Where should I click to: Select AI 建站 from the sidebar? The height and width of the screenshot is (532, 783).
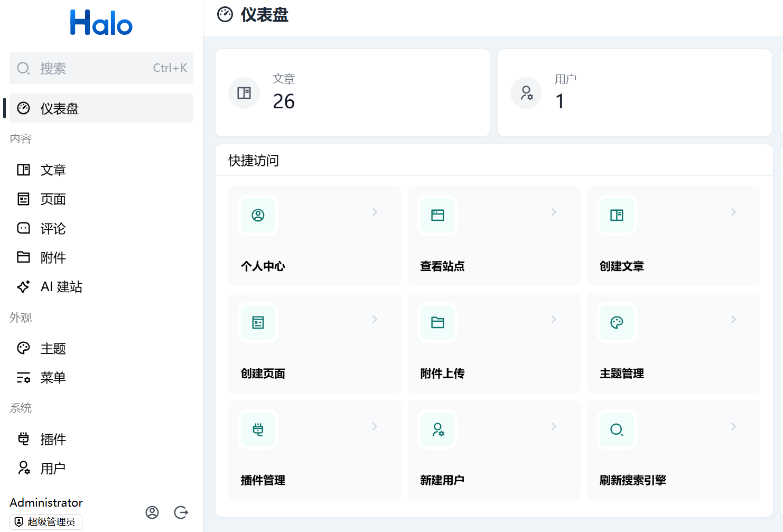point(61,287)
